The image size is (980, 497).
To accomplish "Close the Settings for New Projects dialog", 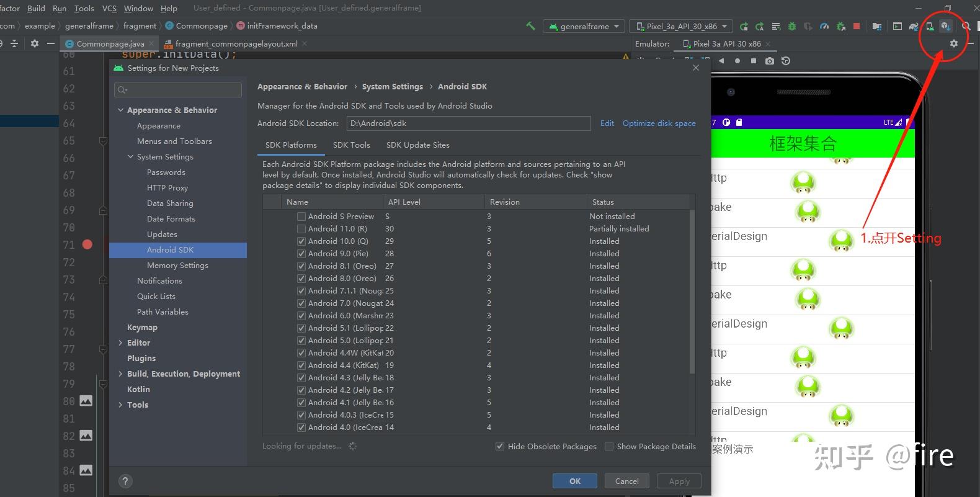I will coord(696,68).
